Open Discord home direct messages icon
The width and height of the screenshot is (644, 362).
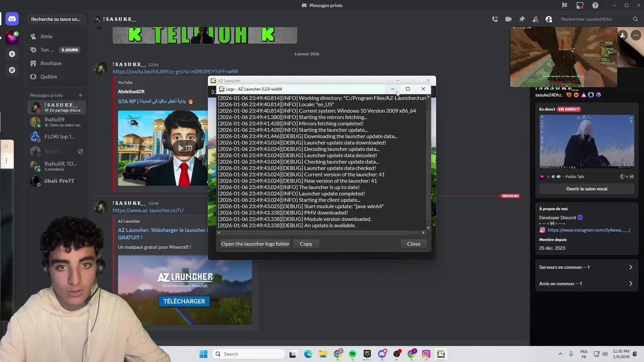[x=12, y=19]
